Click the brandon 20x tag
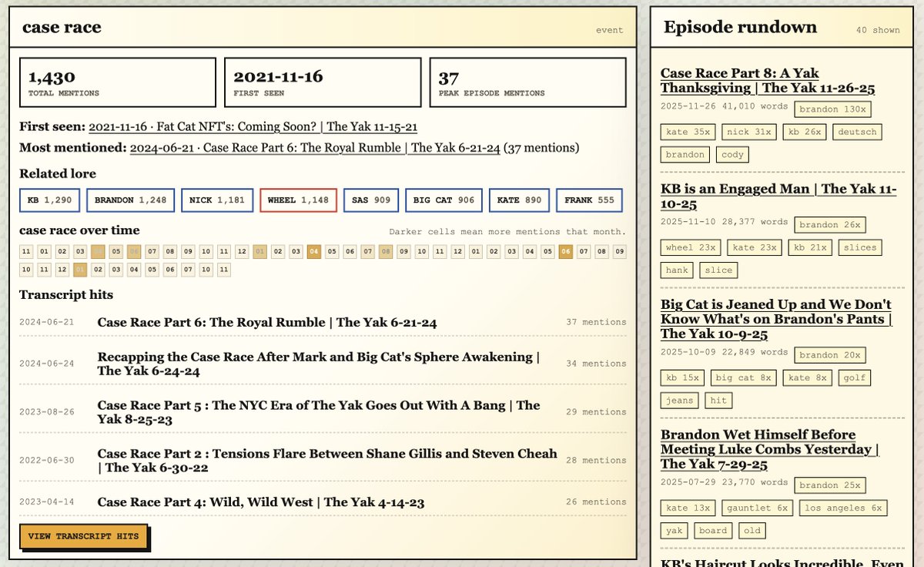This screenshot has width=924, height=567. tap(830, 355)
